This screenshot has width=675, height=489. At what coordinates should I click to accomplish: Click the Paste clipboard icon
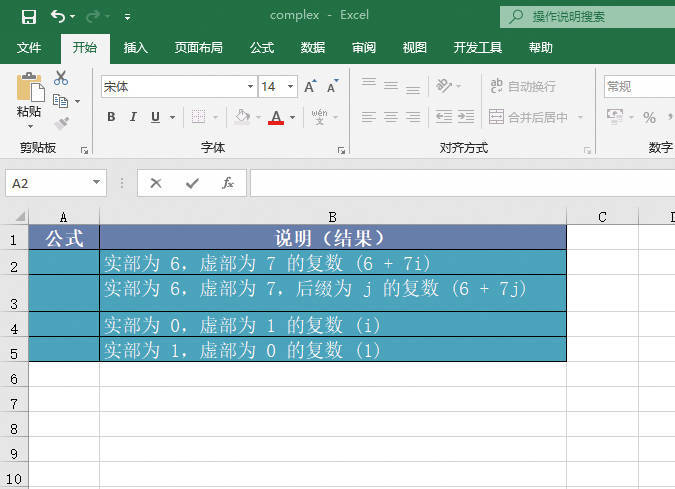click(x=29, y=92)
